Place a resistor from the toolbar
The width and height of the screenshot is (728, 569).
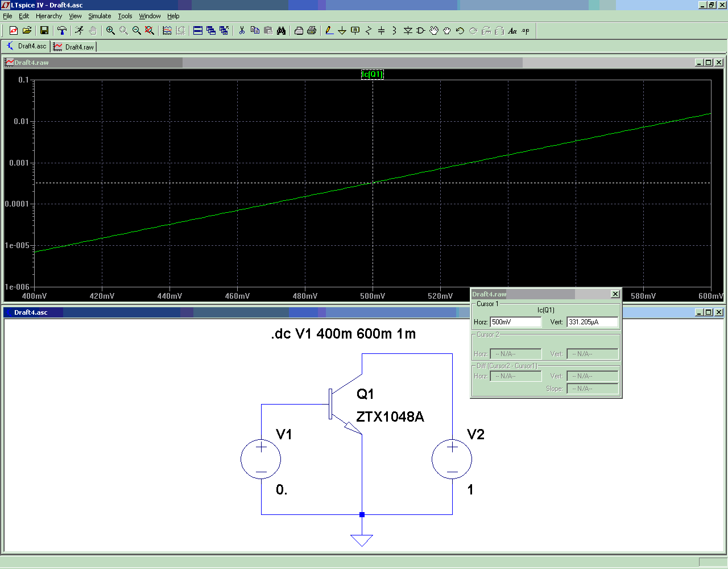[369, 31]
